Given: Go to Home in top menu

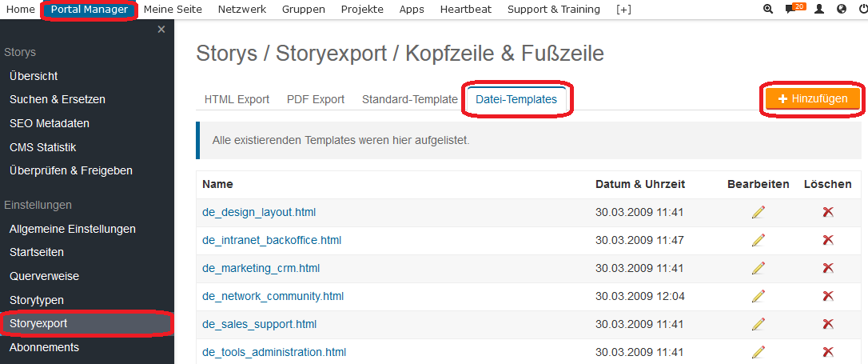Looking at the screenshot, I should pyautogui.click(x=21, y=10).
